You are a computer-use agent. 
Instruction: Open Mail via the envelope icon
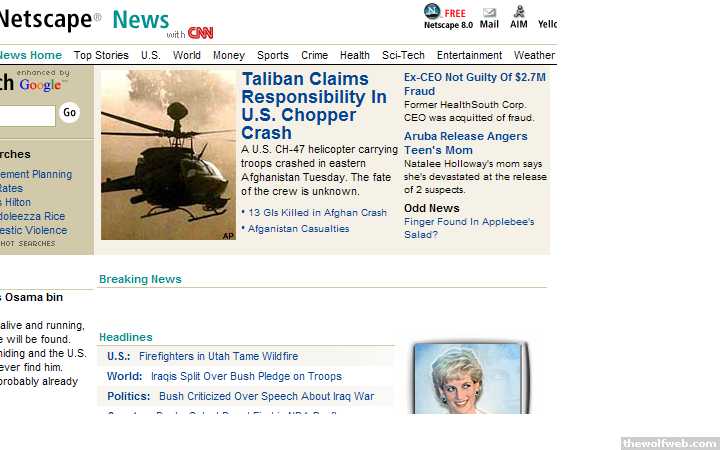pos(489,12)
